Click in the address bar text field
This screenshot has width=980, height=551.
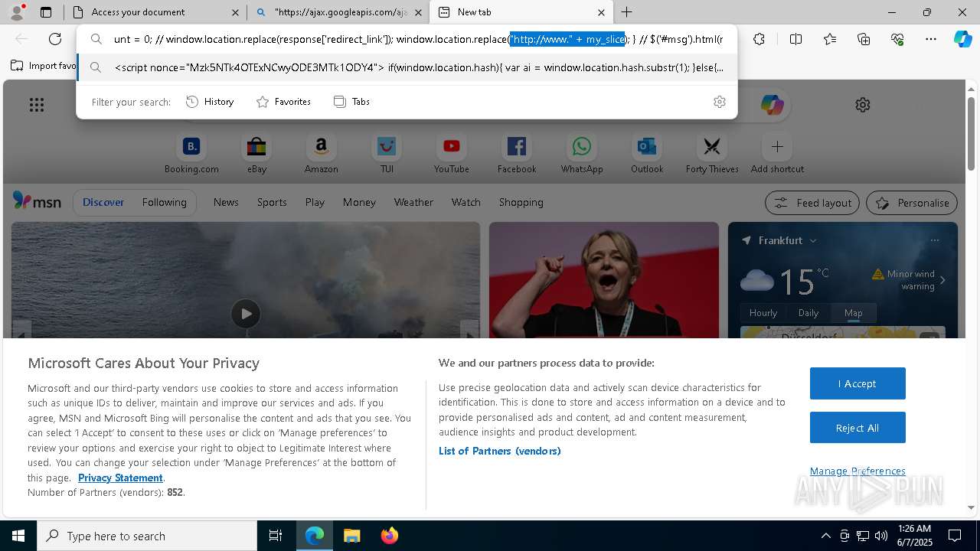click(x=417, y=39)
